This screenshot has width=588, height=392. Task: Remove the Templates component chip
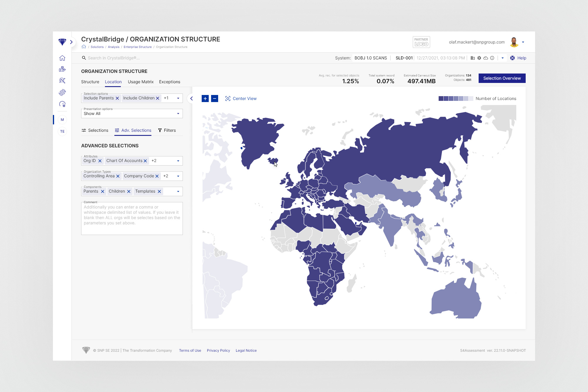159,191
